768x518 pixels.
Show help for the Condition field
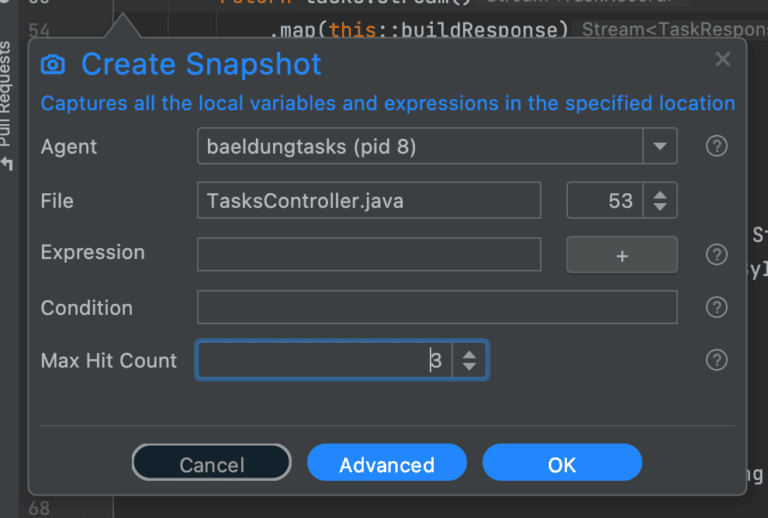(x=716, y=308)
